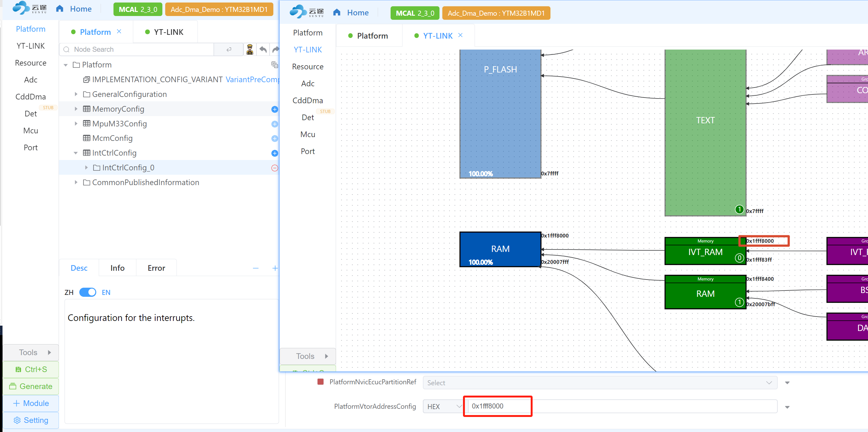Expand the IntCtrlConfig_0 tree node

[86, 168]
